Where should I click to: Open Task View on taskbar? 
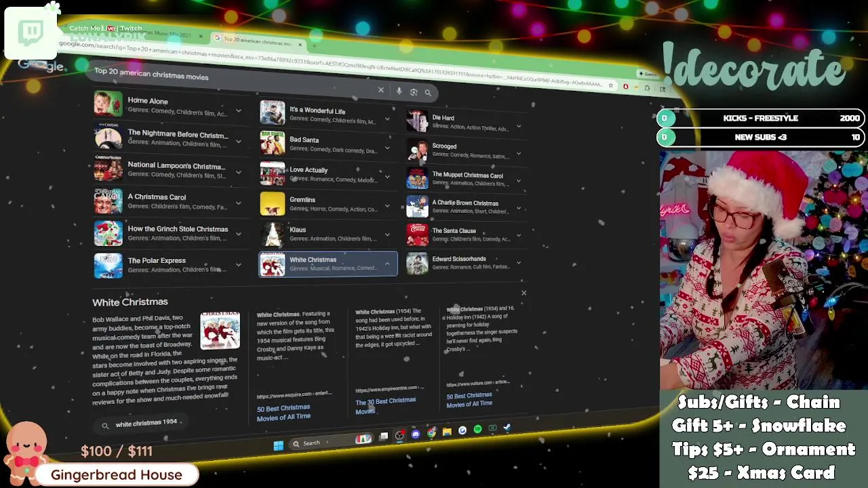[x=383, y=437]
